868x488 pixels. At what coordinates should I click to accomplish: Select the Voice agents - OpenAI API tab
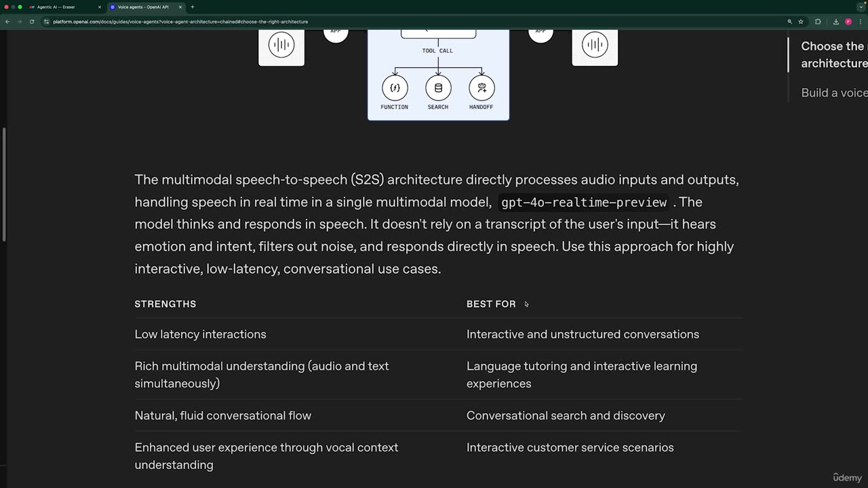[146, 7]
